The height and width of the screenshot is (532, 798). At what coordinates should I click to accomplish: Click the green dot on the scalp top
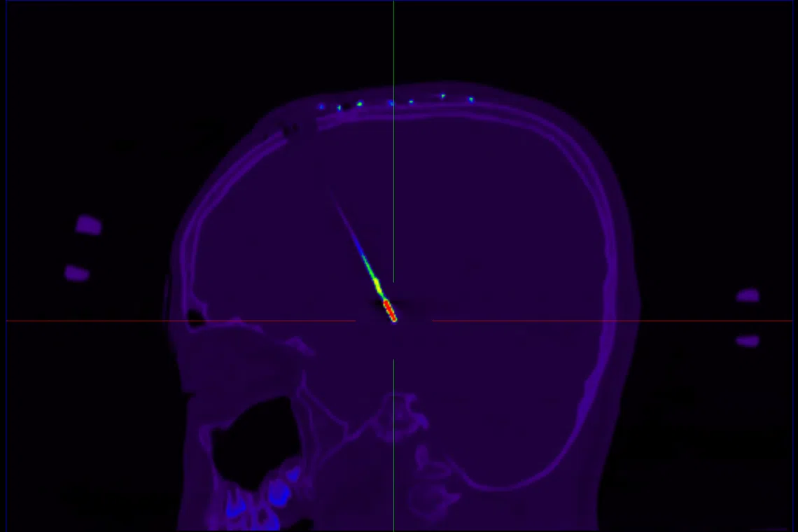click(360, 104)
